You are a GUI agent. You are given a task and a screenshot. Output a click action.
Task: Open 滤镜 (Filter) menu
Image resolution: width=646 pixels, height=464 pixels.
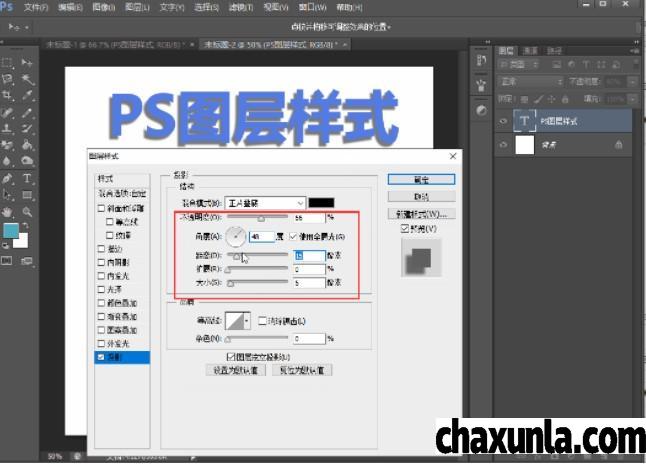[x=240, y=7]
